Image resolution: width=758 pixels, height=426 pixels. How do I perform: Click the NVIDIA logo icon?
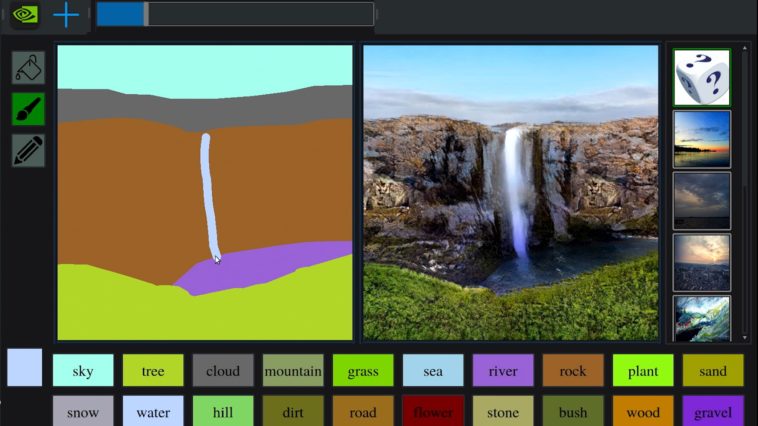pos(25,15)
